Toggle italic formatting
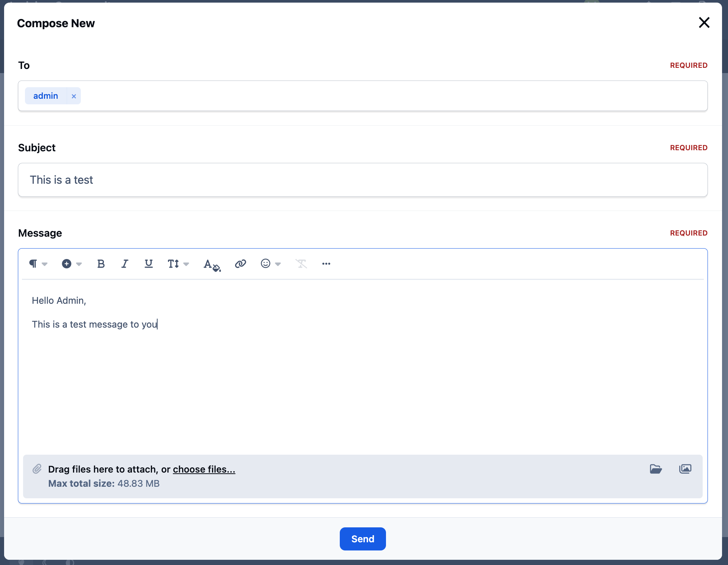Screen dimensions: 728x565 coord(124,264)
